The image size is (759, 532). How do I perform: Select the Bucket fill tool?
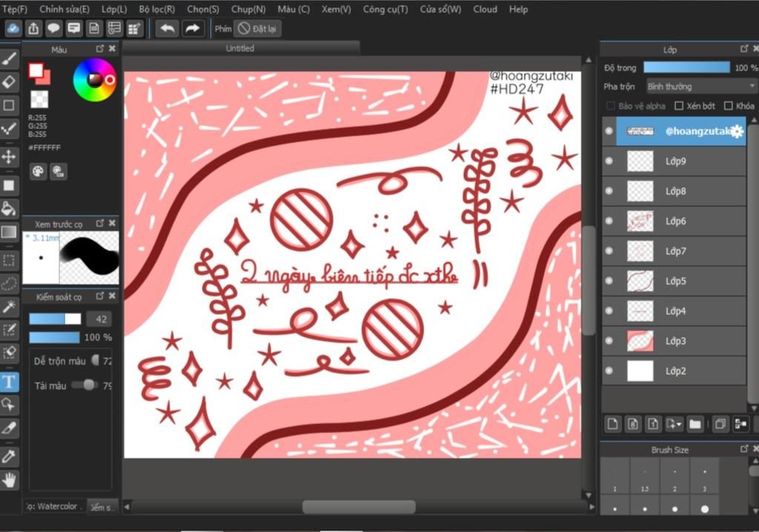(x=9, y=208)
